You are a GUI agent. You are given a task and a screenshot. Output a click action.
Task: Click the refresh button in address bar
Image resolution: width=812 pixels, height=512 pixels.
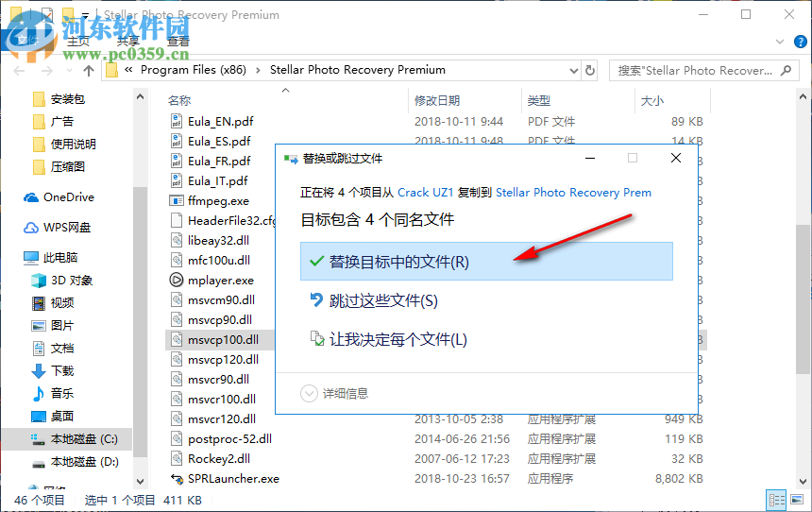590,70
